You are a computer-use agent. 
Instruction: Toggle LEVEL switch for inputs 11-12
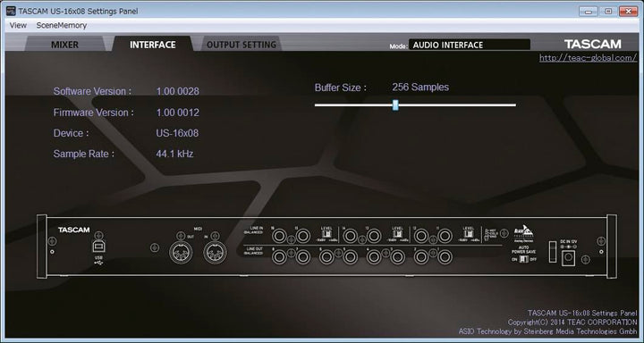coord(468,234)
